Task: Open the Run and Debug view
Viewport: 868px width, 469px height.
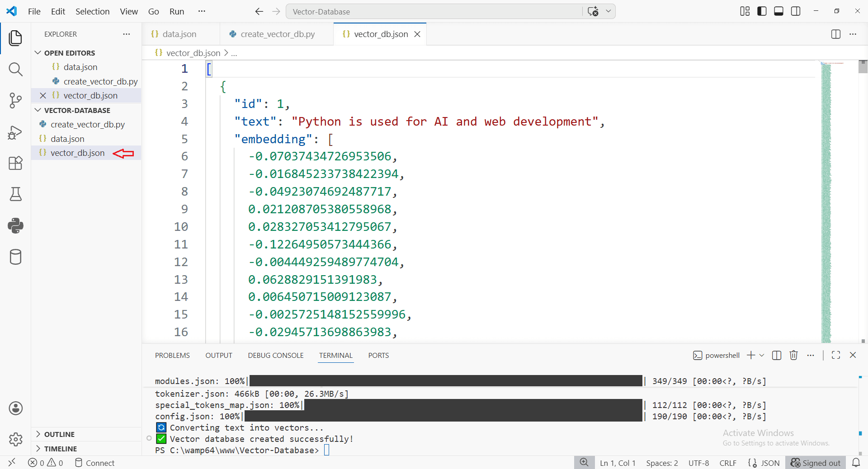Action: 15,132
